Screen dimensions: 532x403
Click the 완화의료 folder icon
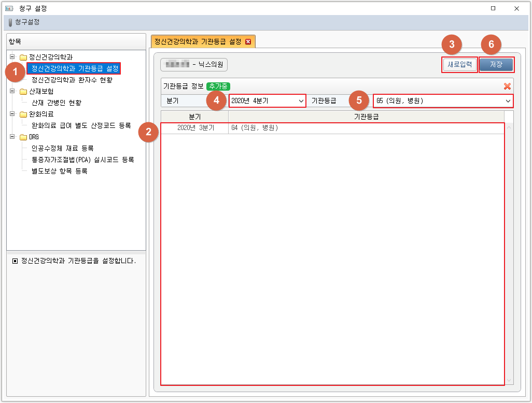tap(23, 114)
